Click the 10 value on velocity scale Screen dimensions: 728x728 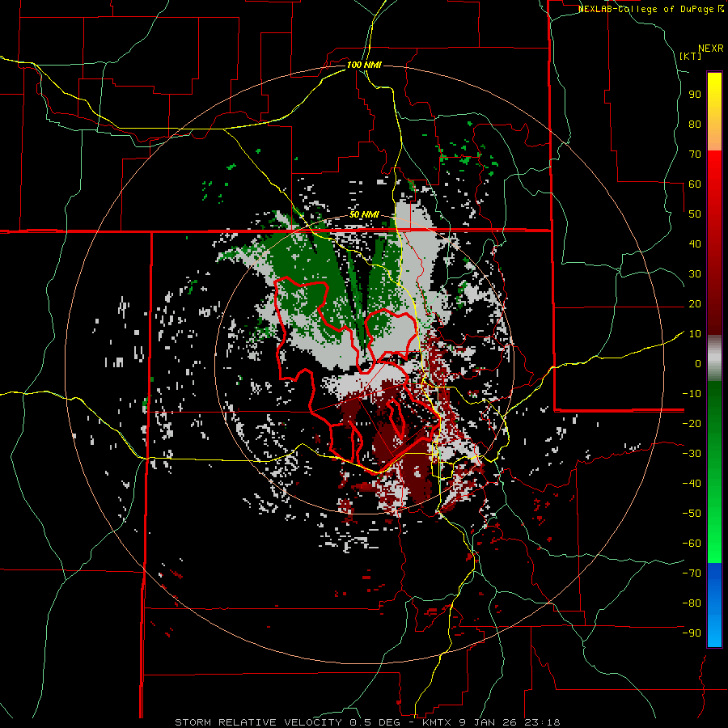(695, 334)
